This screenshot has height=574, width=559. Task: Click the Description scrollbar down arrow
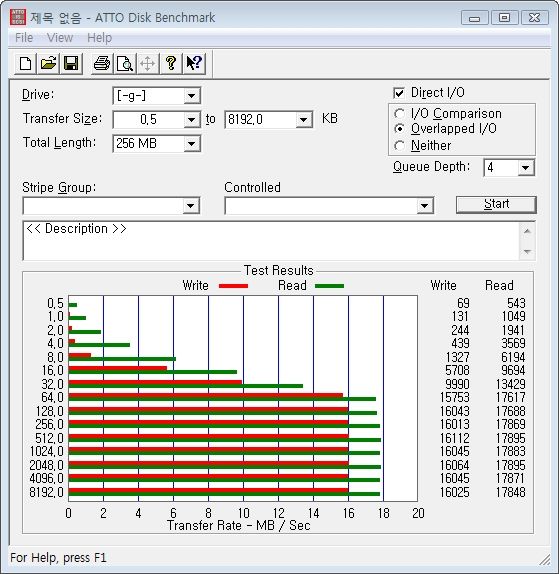coord(527,251)
